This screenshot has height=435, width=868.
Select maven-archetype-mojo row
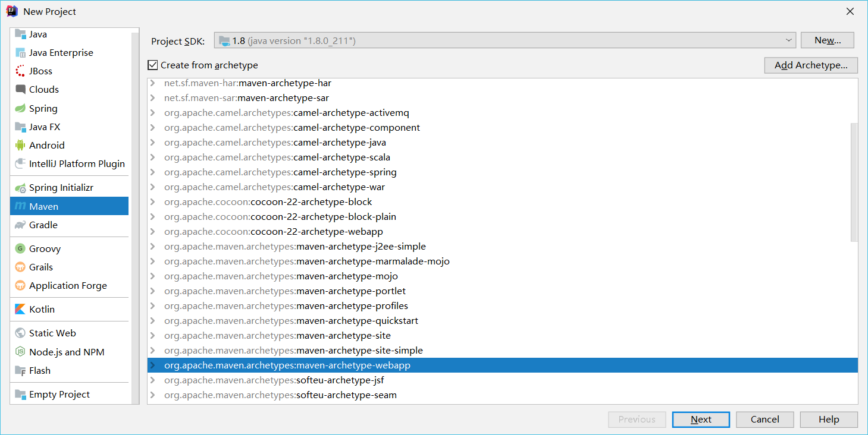coord(503,276)
